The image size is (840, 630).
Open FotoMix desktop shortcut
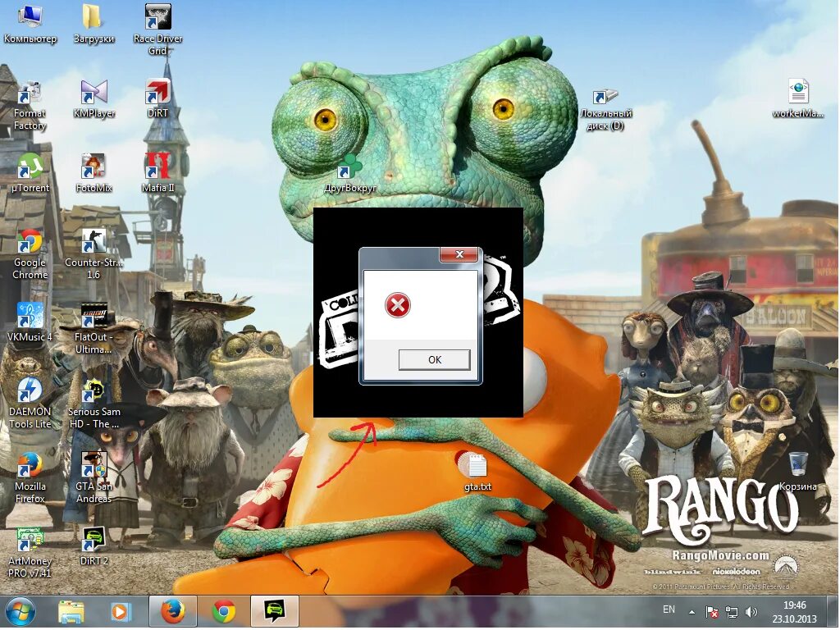point(94,174)
